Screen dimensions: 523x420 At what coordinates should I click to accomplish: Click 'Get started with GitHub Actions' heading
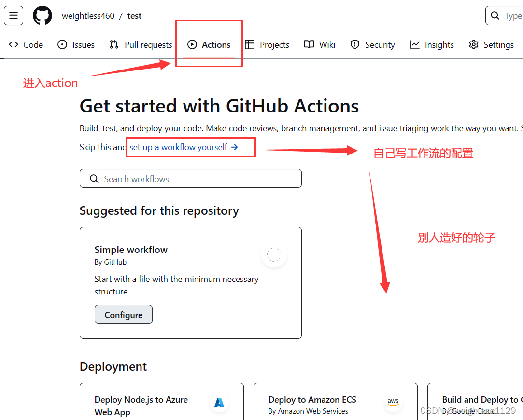click(x=219, y=106)
